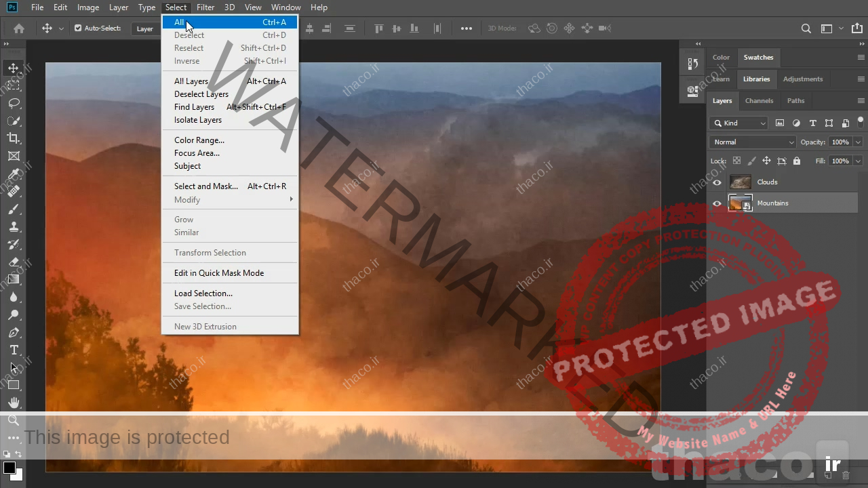Choose Load Selection
The width and height of the screenshot is (868, 488).
(230, 293)
